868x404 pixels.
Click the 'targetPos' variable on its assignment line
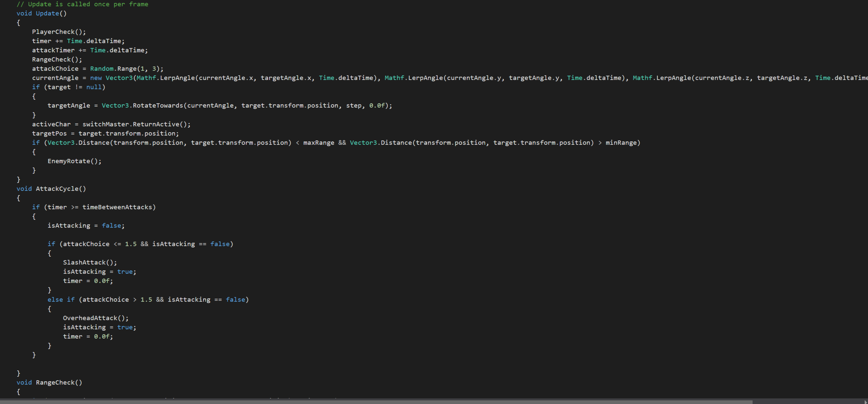[x=49, y=133]
